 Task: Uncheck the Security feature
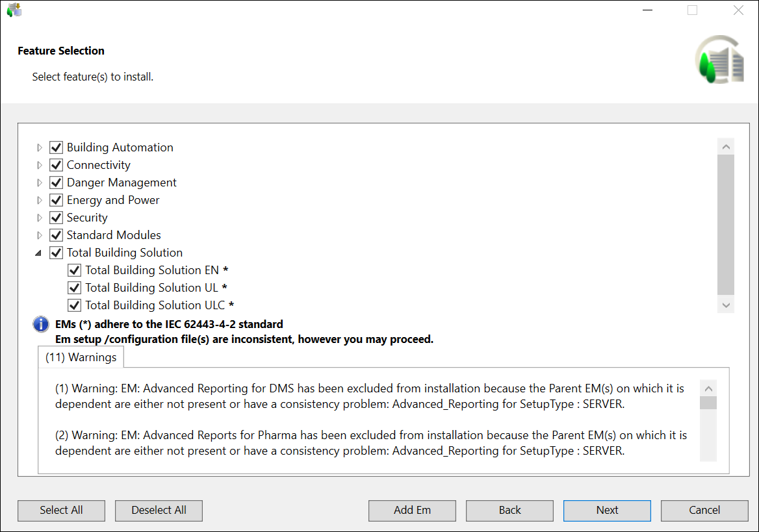click(x=56, y=218)
